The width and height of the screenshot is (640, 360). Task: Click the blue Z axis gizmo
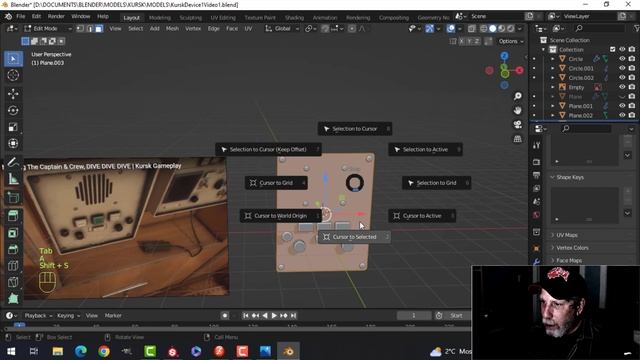coord(504,56)
